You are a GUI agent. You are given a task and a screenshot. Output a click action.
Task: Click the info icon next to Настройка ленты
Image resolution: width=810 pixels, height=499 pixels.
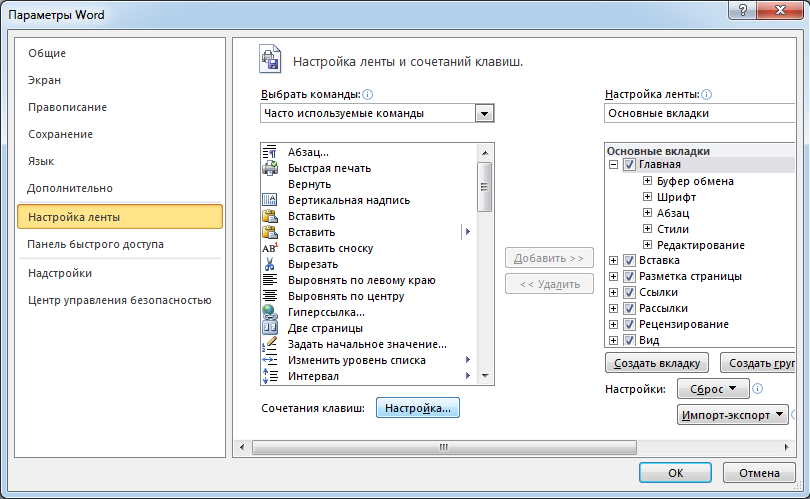point(706,95)
